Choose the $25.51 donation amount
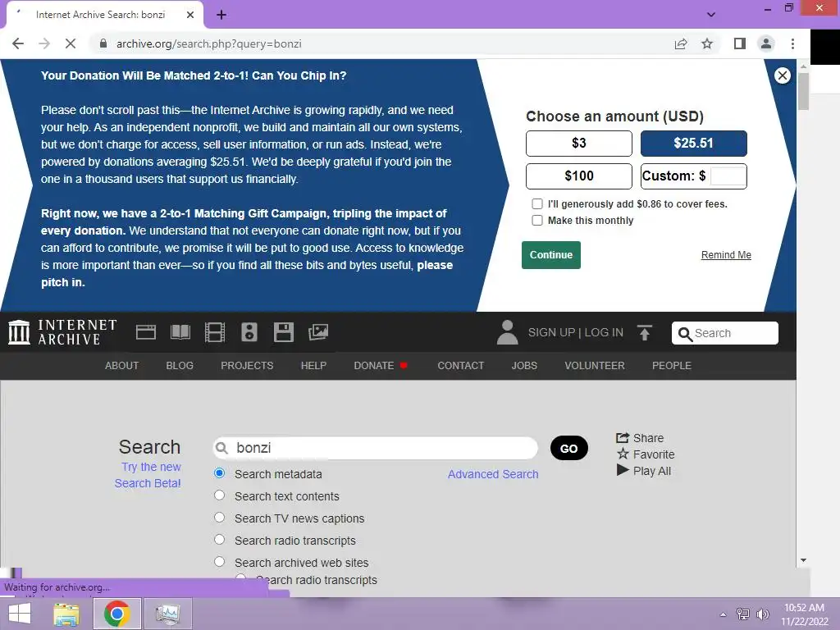Screen dimensions: 840x630 click(694, 144)
